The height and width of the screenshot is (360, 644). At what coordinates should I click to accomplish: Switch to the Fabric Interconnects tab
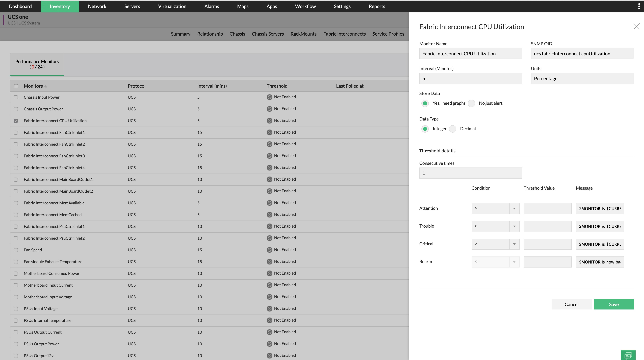(344, 34)
